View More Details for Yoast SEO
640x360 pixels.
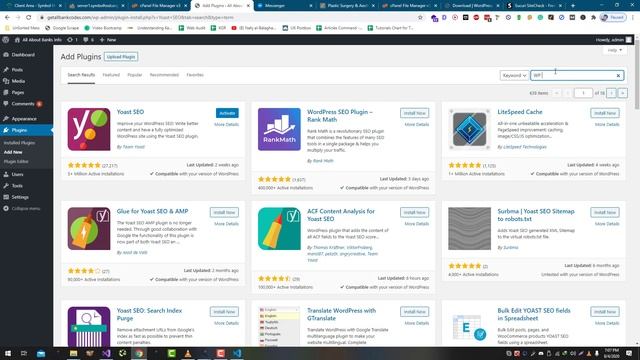click(x=227, y=124)
